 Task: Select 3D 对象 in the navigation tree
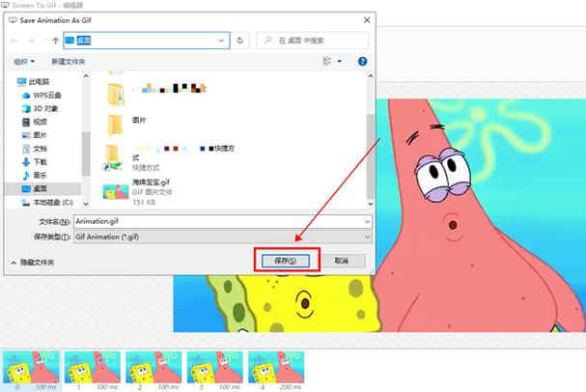pos(40,109)
